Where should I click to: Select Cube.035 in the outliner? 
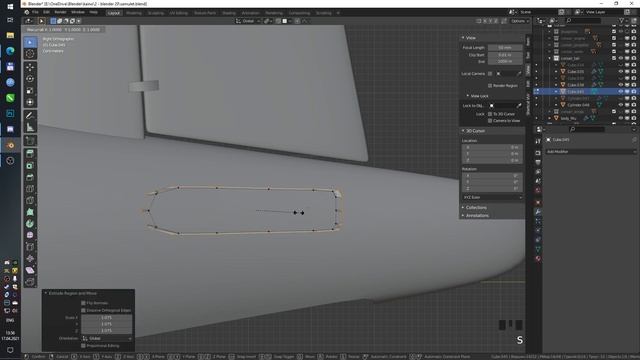tap(576, 72)
